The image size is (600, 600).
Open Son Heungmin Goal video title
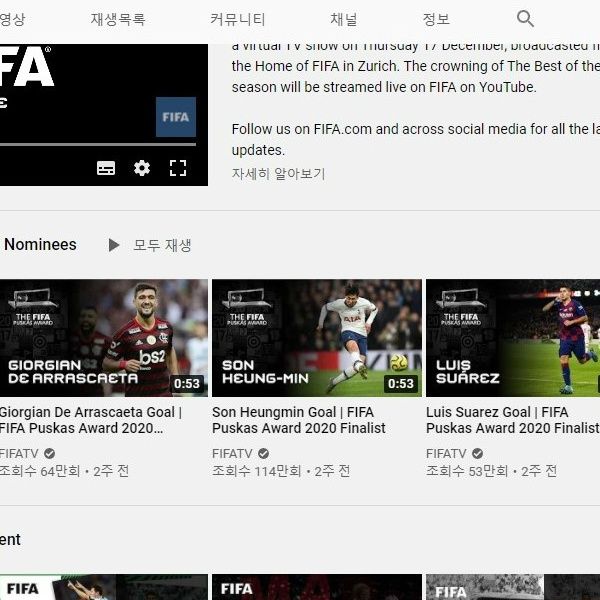[298, 420]
